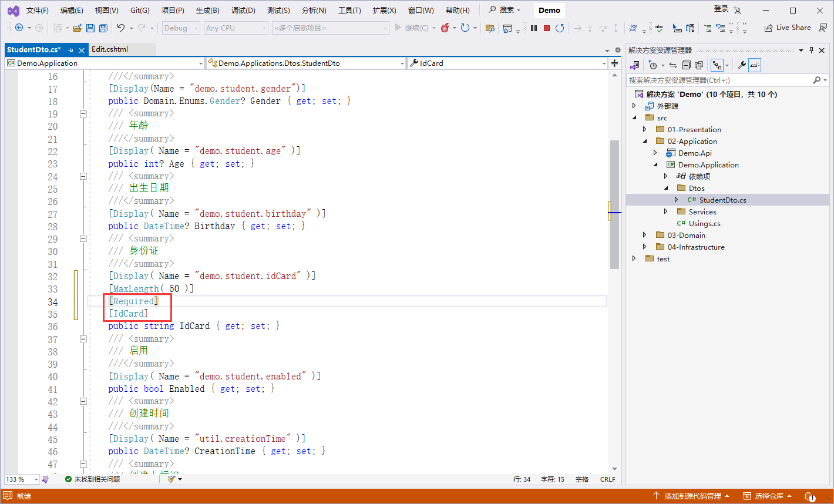The width and height of the screenshot is (834, 504).
Task: Click the code cleanup broom icon
Action: [171, 479]
